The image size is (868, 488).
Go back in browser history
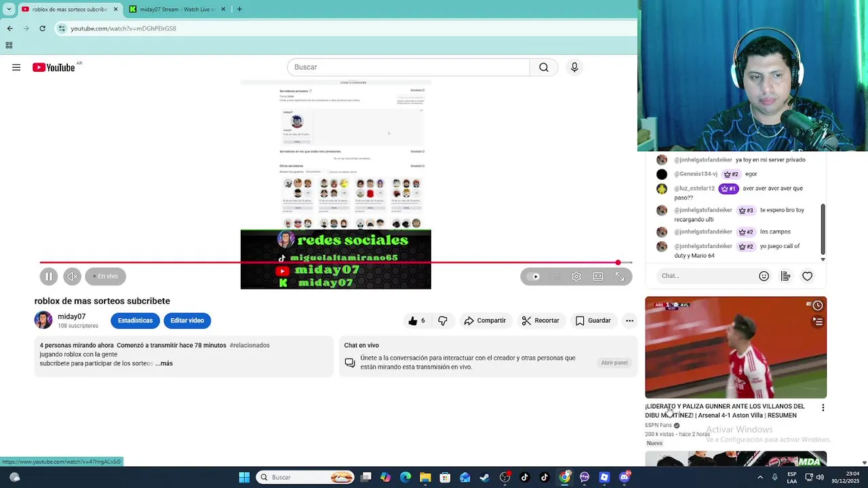coord(9,28)
